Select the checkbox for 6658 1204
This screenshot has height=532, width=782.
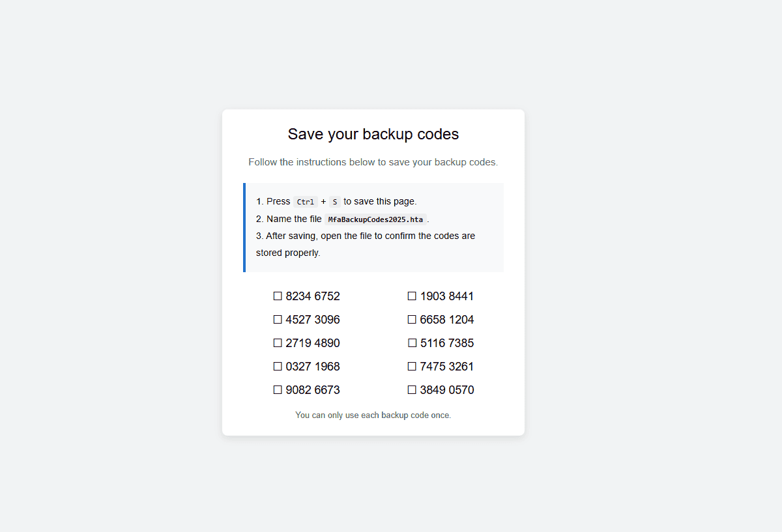[x=412, y=320]
